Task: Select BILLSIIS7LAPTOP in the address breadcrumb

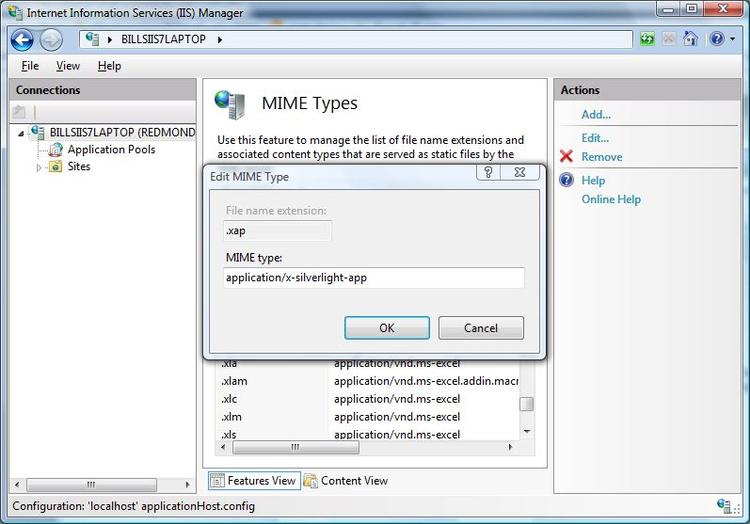Action: [x=163, y=39]
